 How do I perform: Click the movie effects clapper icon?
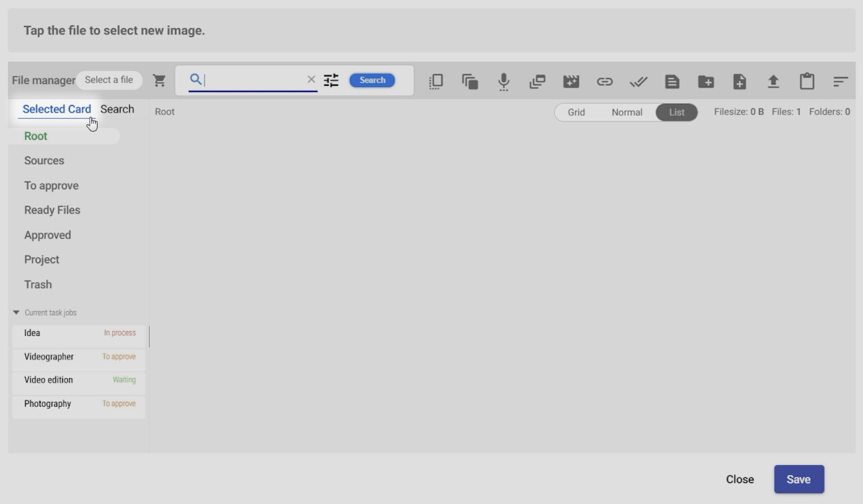571,82
